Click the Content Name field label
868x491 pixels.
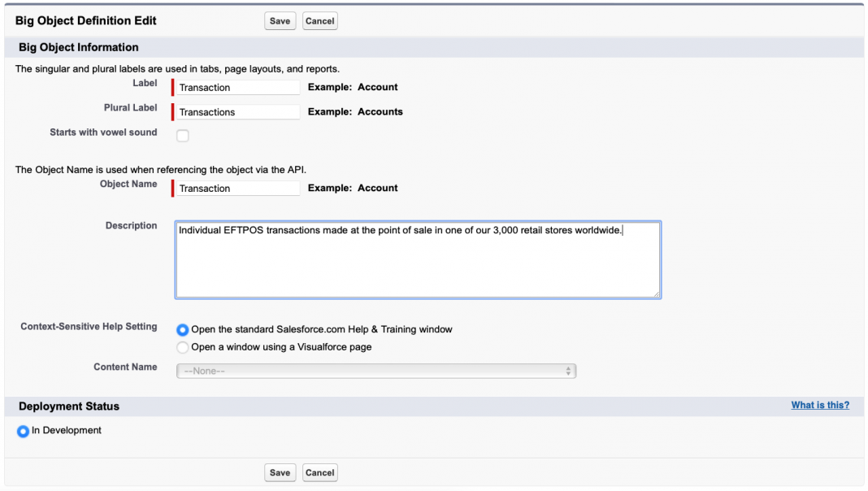(x=125, y=367)
